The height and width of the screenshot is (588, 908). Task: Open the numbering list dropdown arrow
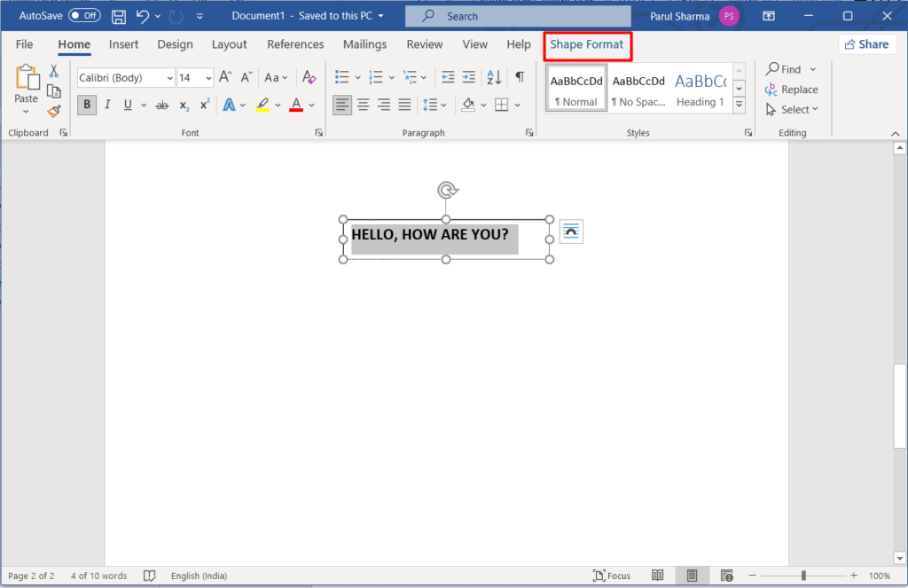click(391, 78)
